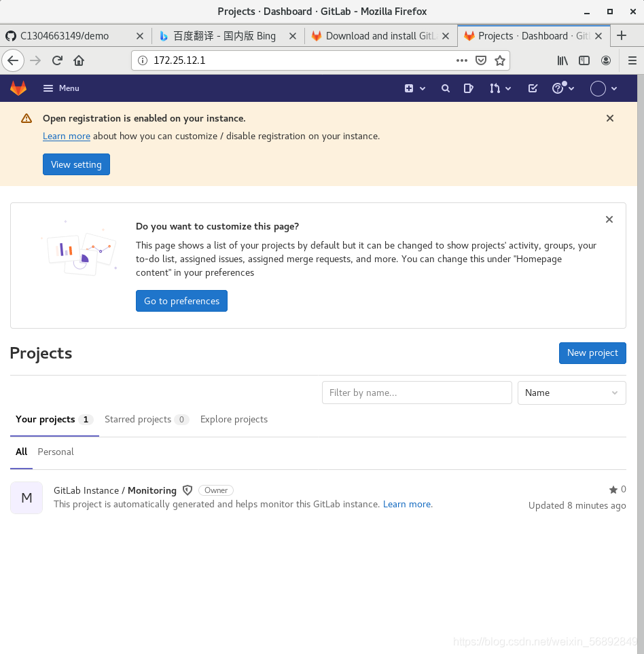Click the Firefox reload page icon
Screen dimensions: 644x654
tap(57, 60)
